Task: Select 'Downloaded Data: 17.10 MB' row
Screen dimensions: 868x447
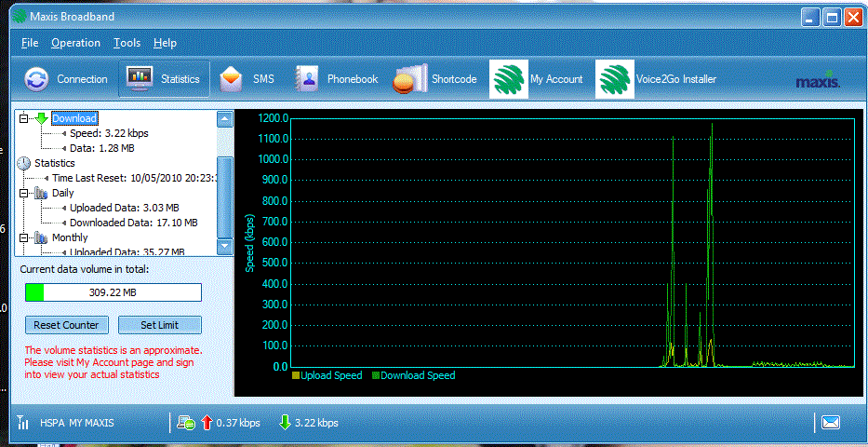Action: tap(133, 223)
